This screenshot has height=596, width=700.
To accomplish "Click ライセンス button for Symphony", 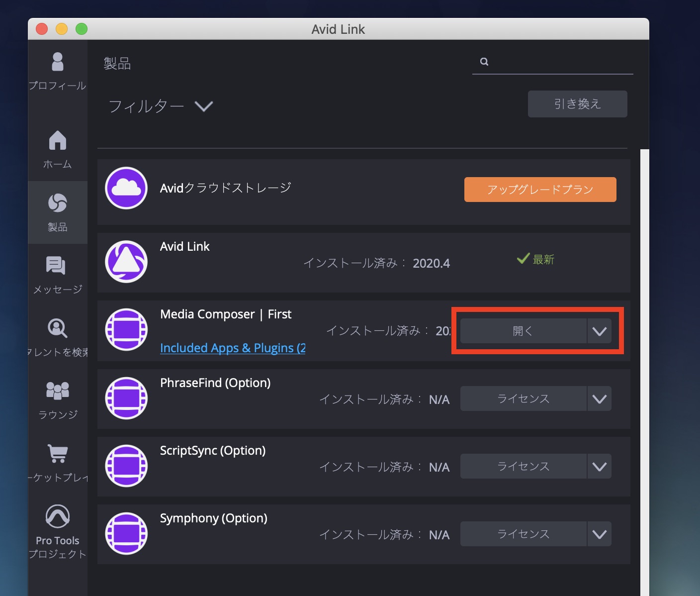I will 524,534.
